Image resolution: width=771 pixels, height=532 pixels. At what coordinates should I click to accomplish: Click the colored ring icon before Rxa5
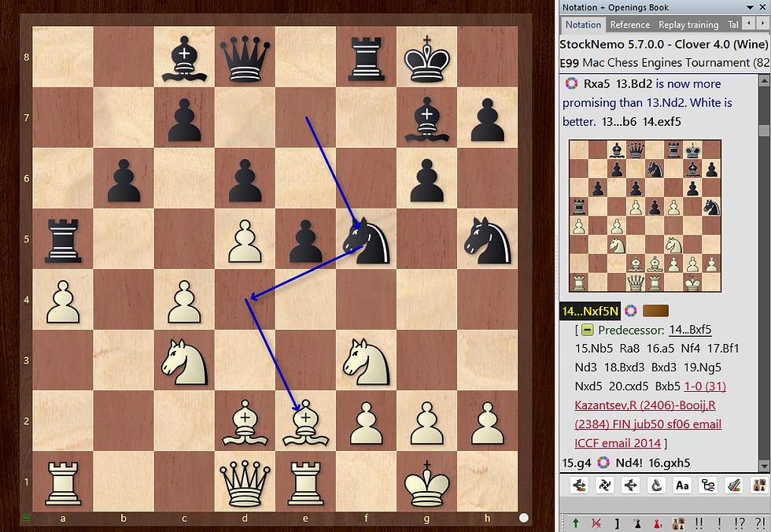(x=571, y=83)
